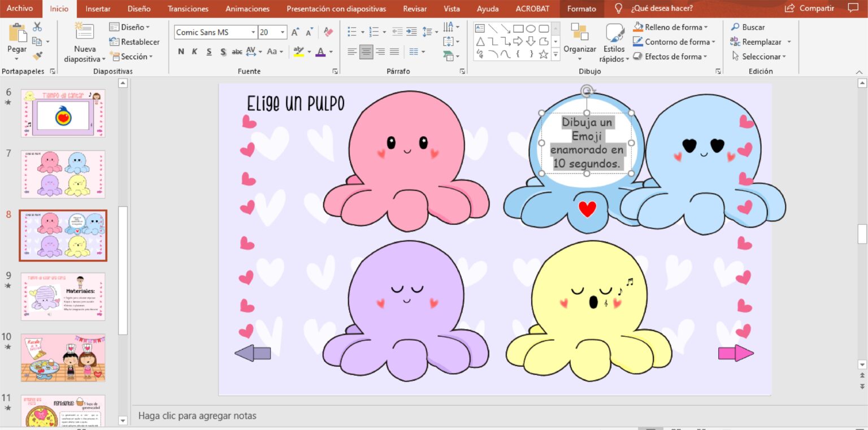Click the pink right arrow on slide
Screen dimensions: 868x430
736,353
